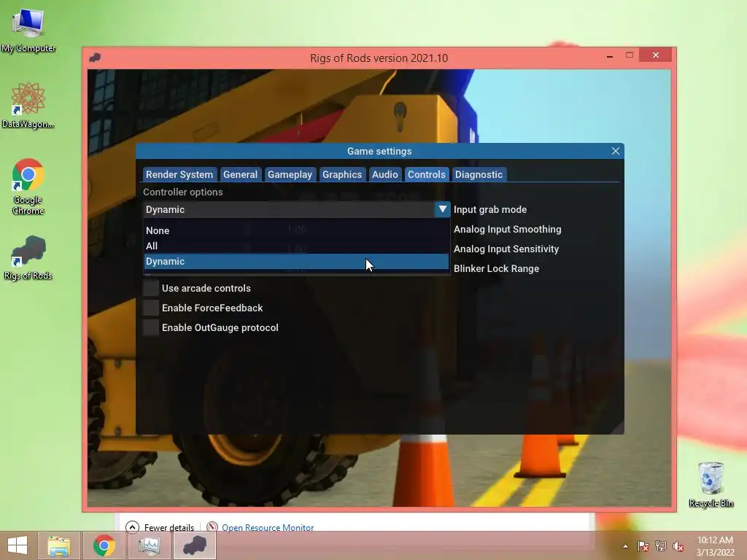Click Blinker Lock Range label
The height and width of the screenshot is (560, 747).
tap(496, 268)
